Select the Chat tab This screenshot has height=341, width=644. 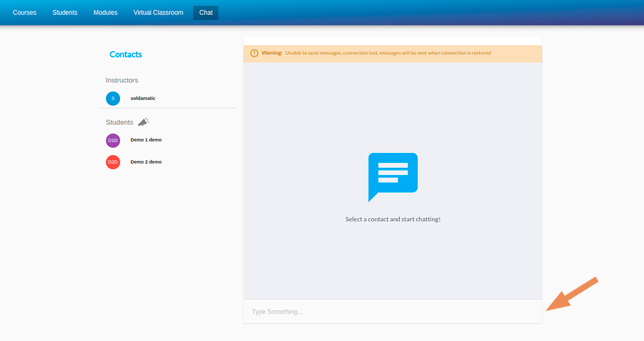coord(206,13)
